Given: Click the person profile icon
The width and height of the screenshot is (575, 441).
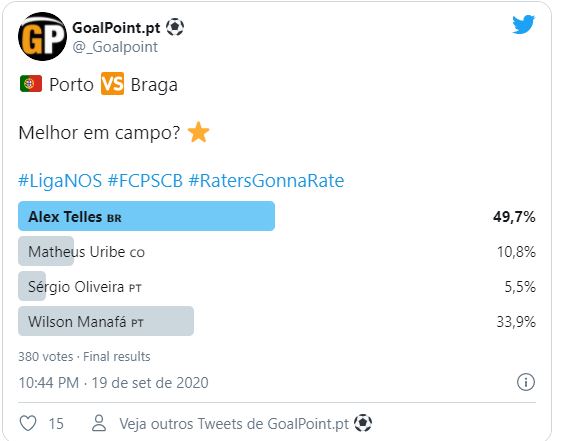Looking at the screenshot, I should (x=99, y=423).
